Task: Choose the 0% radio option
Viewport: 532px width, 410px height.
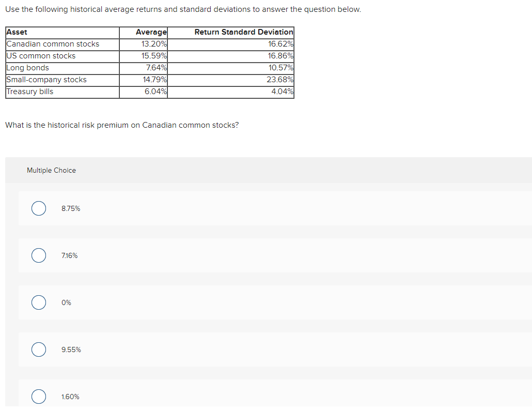Action: [x=38, y=302]
